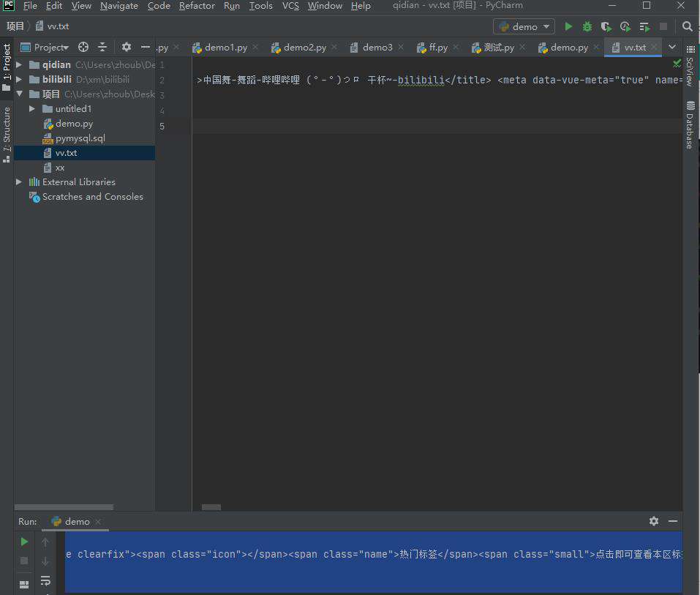The height and width of the screenshot is (595, 700).
Task: Open Project panel settings gear
Action: click(127, 47)
